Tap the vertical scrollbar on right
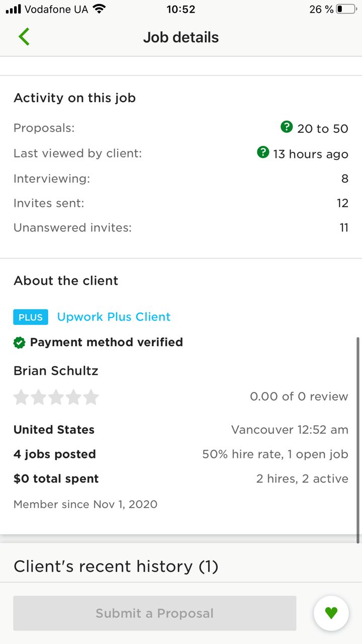Viewport: 362px width, 644px height. tap(358, 440)
